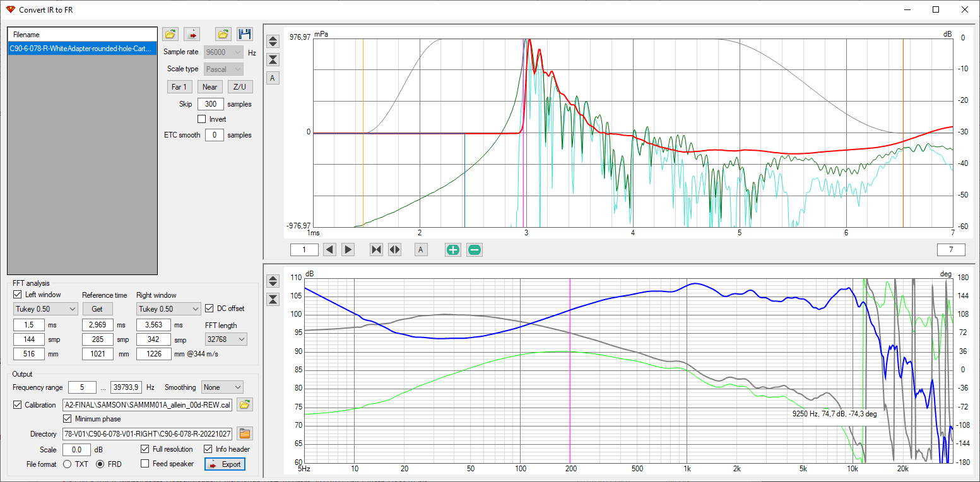The width and height of the screenshot is (980, 482).
Task: Click Frequency range lower limit field
Action: (83, 387)
